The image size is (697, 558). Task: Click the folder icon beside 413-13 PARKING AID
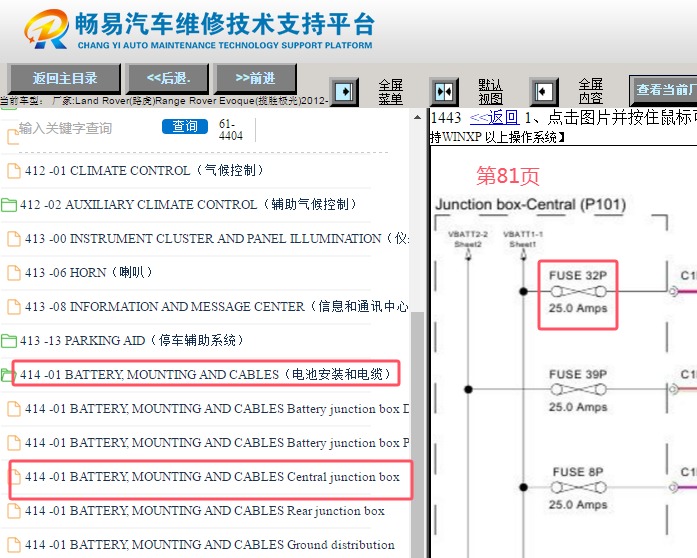pos(9,341)
